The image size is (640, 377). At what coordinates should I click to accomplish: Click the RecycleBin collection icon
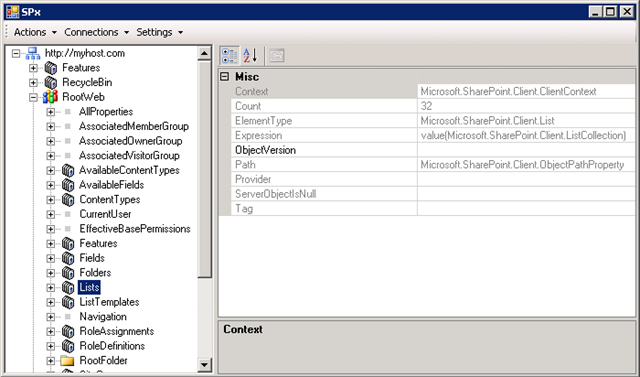51,82
